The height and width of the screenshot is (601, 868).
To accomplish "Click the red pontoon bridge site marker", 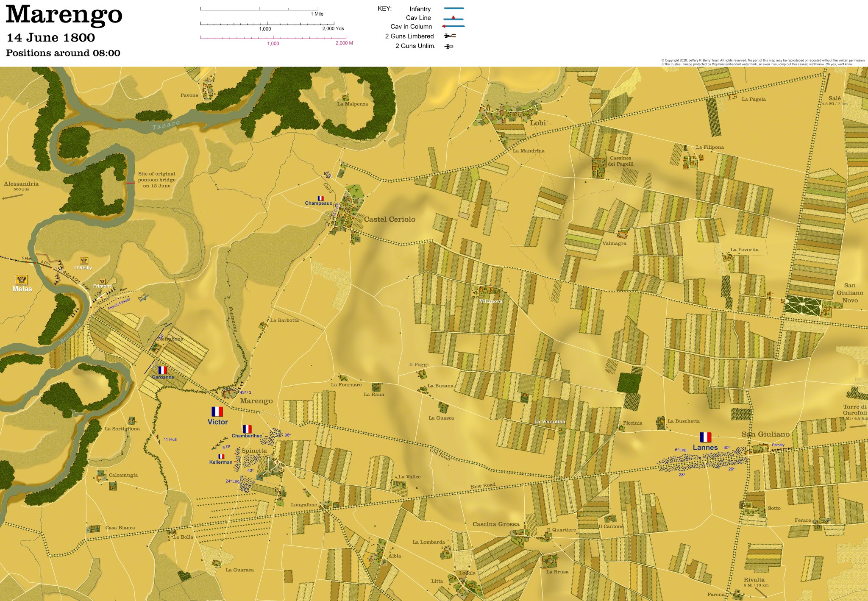I will click(131, 183).
